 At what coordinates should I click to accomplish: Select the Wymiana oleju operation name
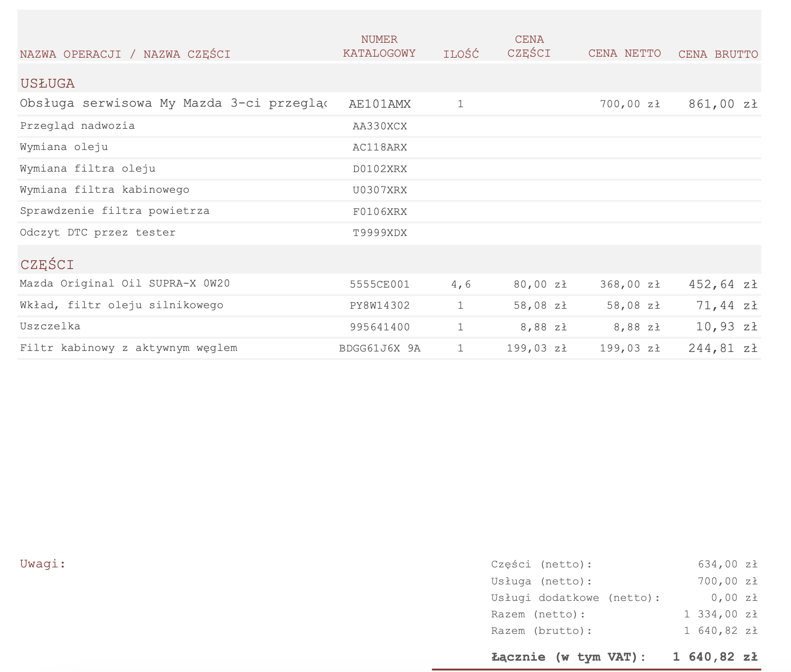(64, 147)
